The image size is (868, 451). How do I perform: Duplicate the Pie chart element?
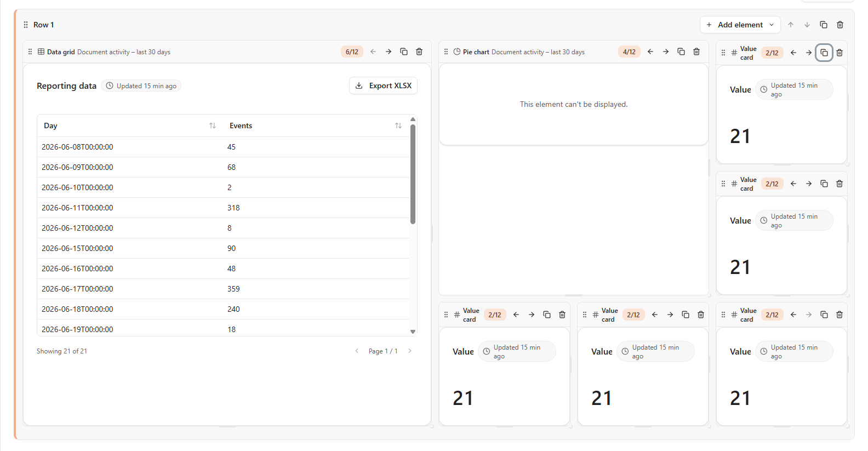click(x=681, y=52)
